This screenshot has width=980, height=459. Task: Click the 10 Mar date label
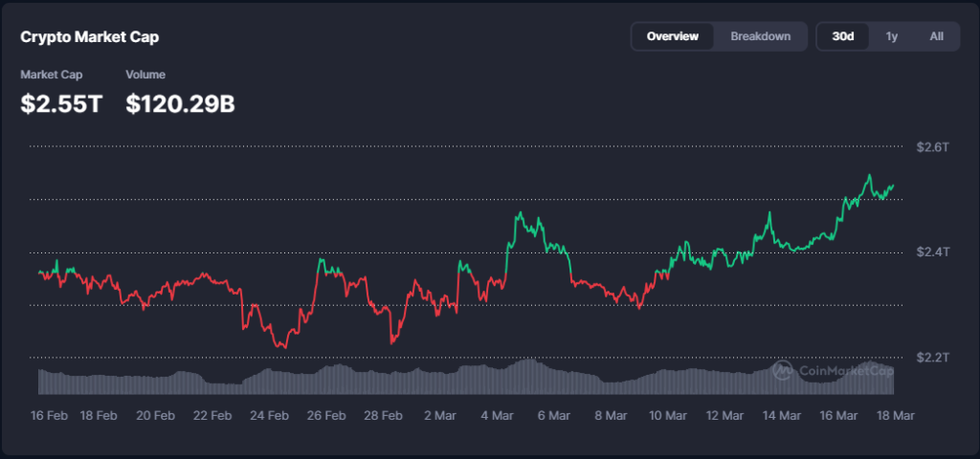[668, 416]
